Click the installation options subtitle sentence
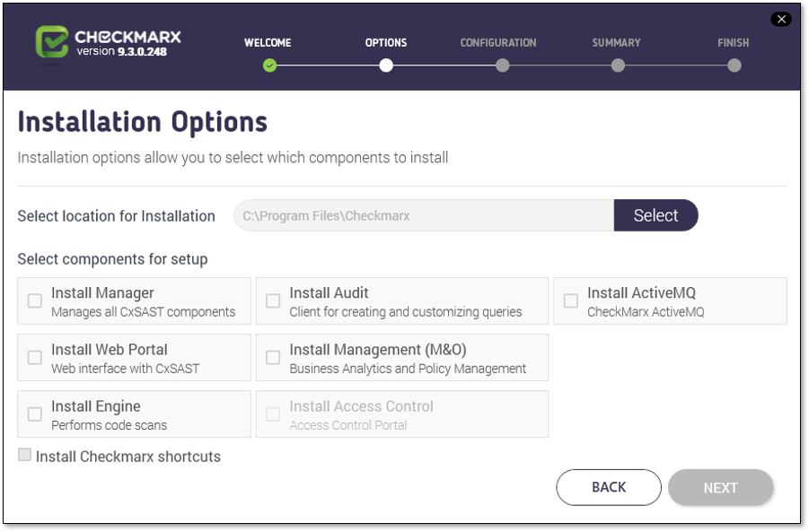The width and height of the screenshot is (809, 532). coord(233,158)
